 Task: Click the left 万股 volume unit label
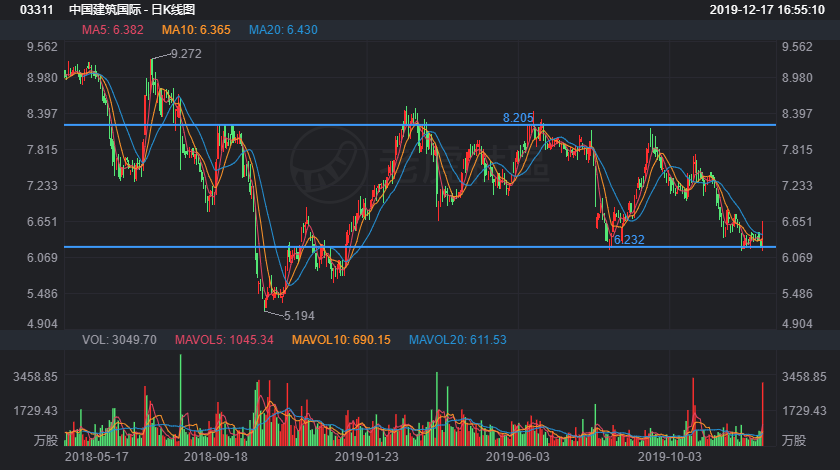43,440
